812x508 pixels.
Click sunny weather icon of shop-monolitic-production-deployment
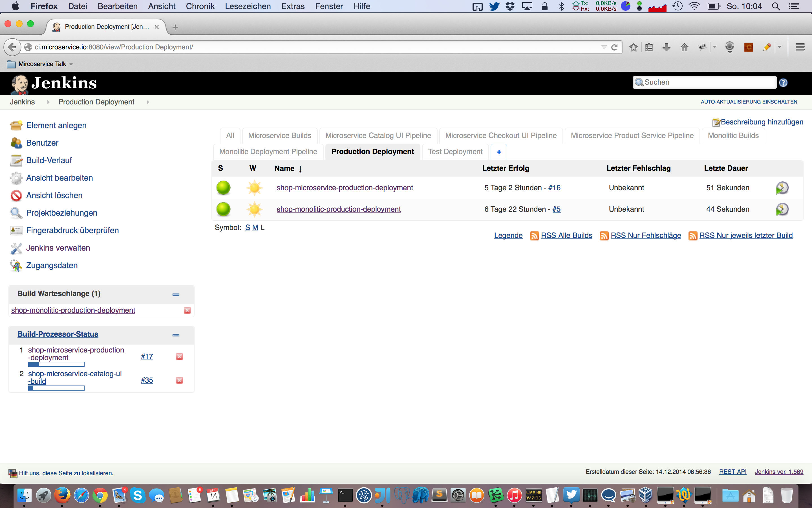click(x=254, y=209)
